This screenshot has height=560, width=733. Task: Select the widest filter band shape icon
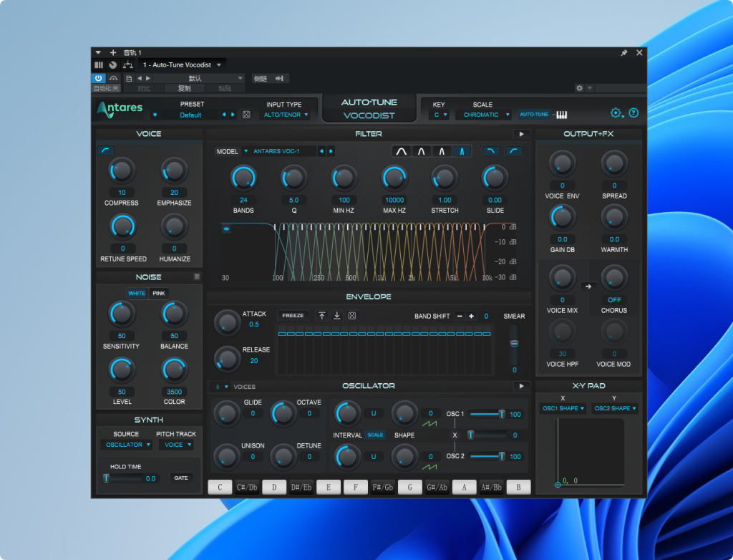pyautogui.click(x=401, y=151)
